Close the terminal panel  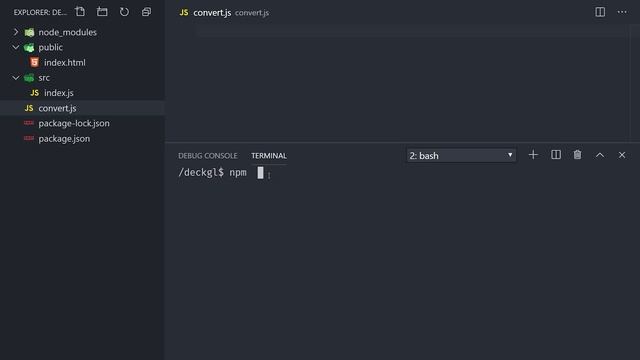point(622,155)
